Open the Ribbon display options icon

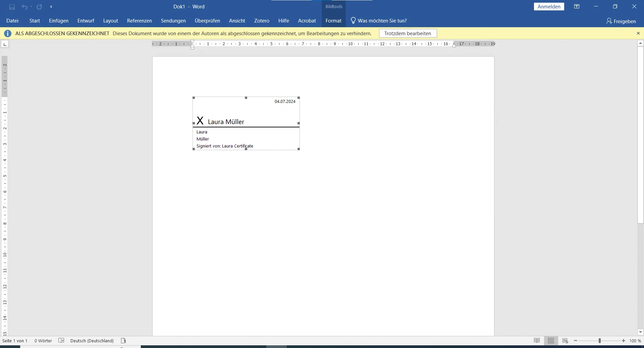click(x=577, y=6)
